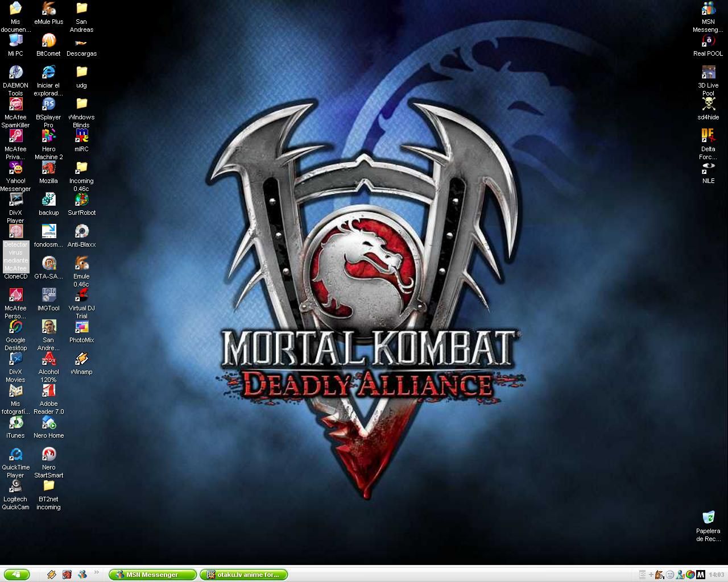Image resolution: width=728 pixels, height=582 pixels.
Task: Open IMGTool desktop icon
Action: coord(49,295)
